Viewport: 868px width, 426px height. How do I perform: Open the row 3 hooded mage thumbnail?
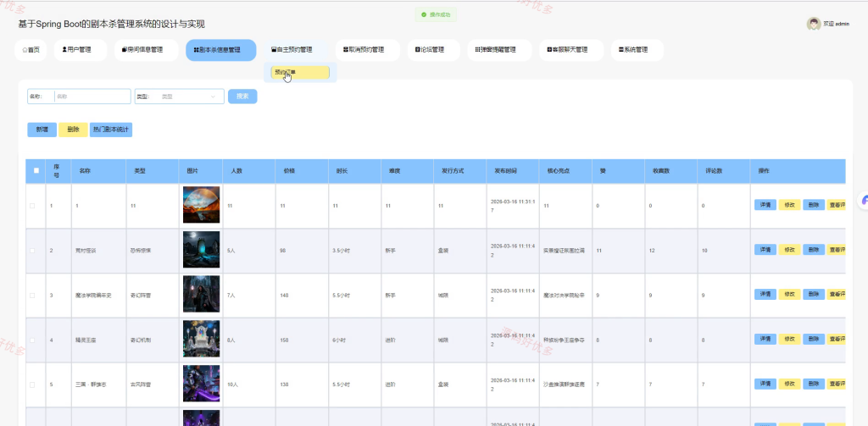click(202, 295)
